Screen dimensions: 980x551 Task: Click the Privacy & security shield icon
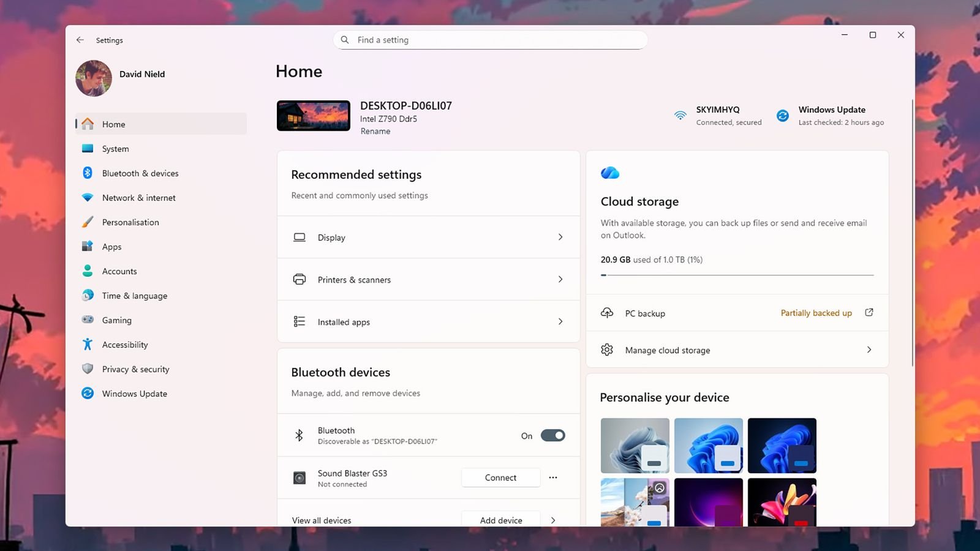click(x=88, y=369)
